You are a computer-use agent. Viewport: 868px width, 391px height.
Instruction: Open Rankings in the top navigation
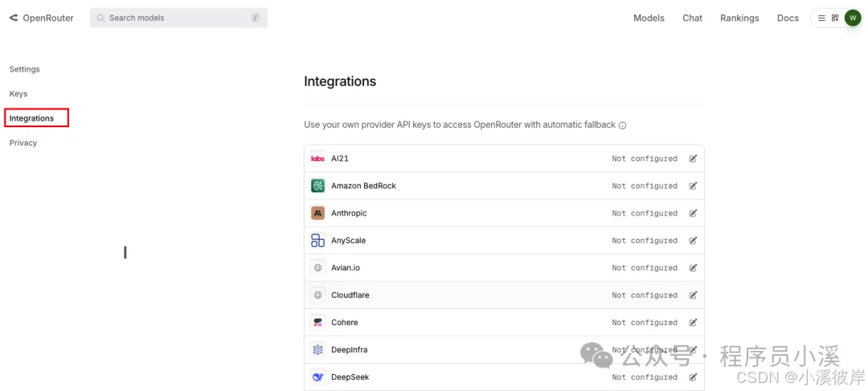coord(739,18)
